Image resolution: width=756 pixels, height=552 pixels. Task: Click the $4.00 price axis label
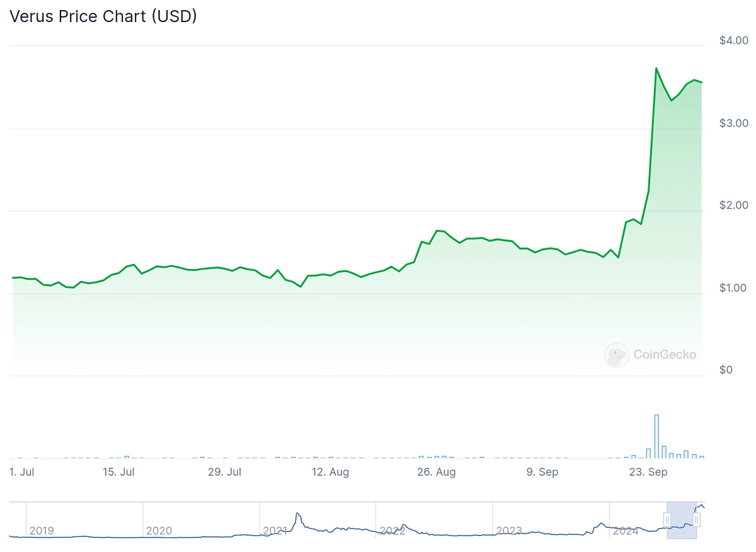coord(734,40)
